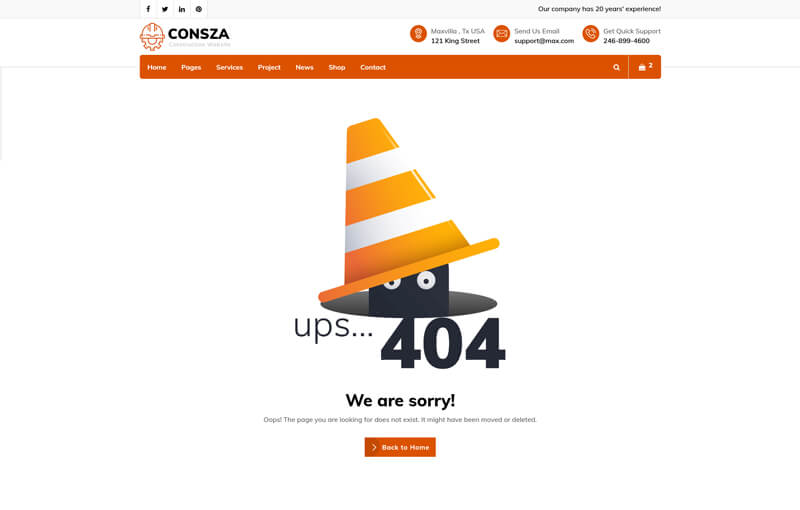Open the Twitter social icon

click(165, 9)
